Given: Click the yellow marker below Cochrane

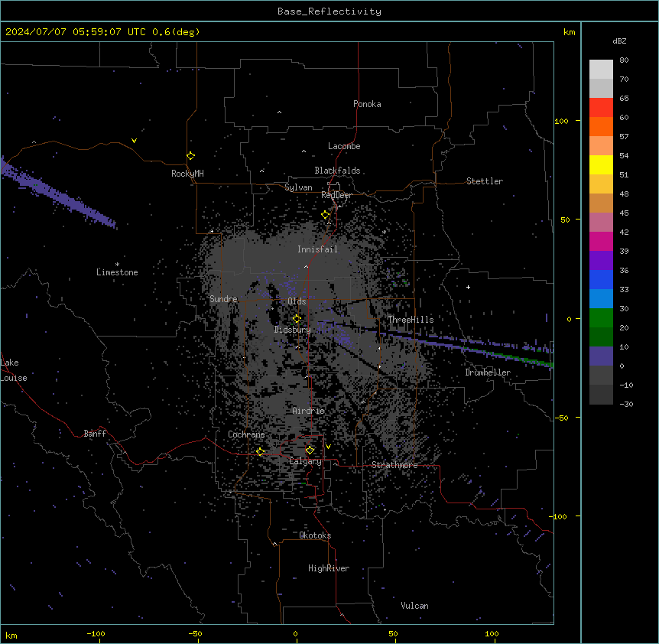Looking at the screenshot, I should (260, 452).
